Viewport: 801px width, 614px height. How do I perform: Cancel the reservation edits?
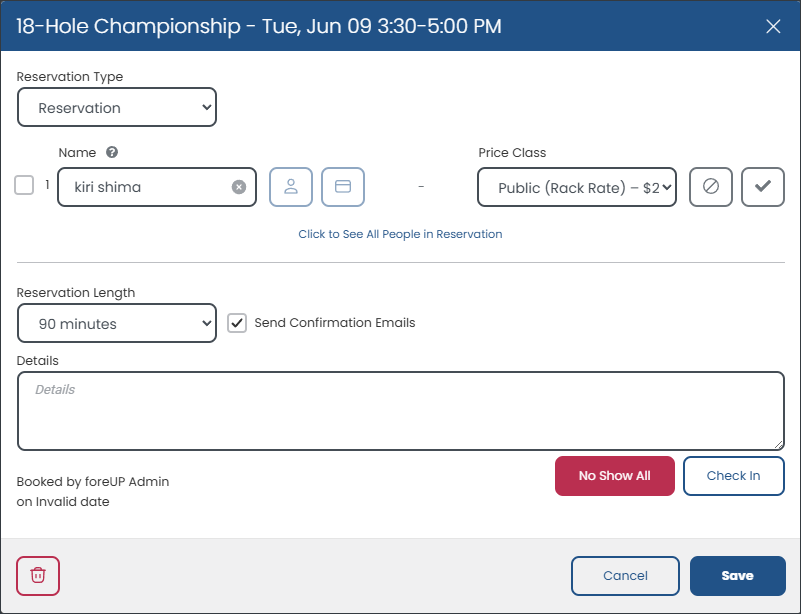625,576
